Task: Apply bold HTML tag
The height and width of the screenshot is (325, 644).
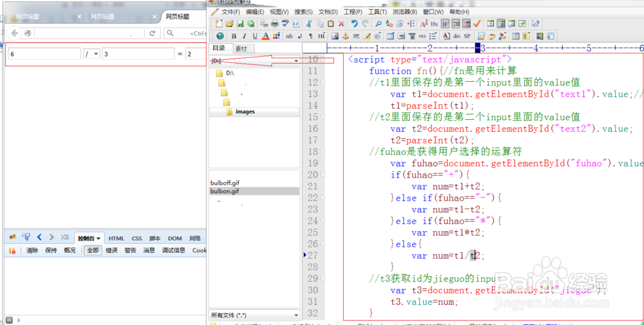Action: click(234, 36)
